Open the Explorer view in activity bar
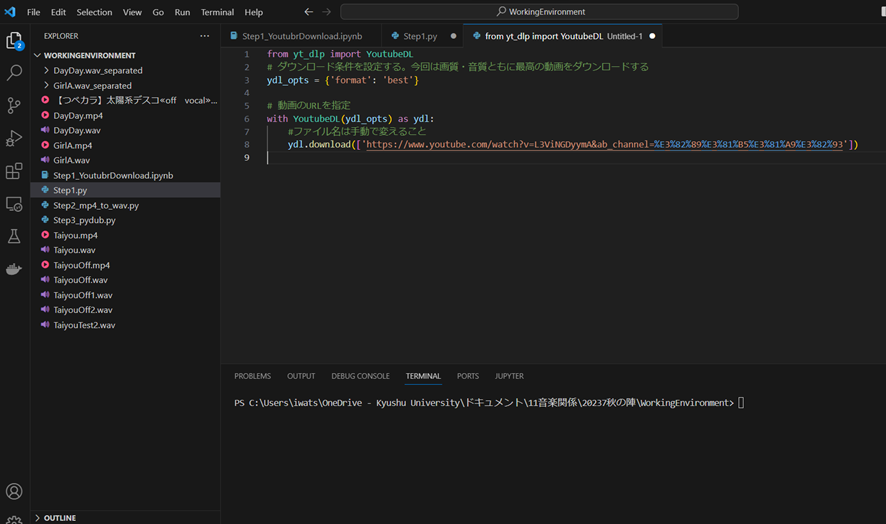Screen dimensions: 886x524 [14, 41]
